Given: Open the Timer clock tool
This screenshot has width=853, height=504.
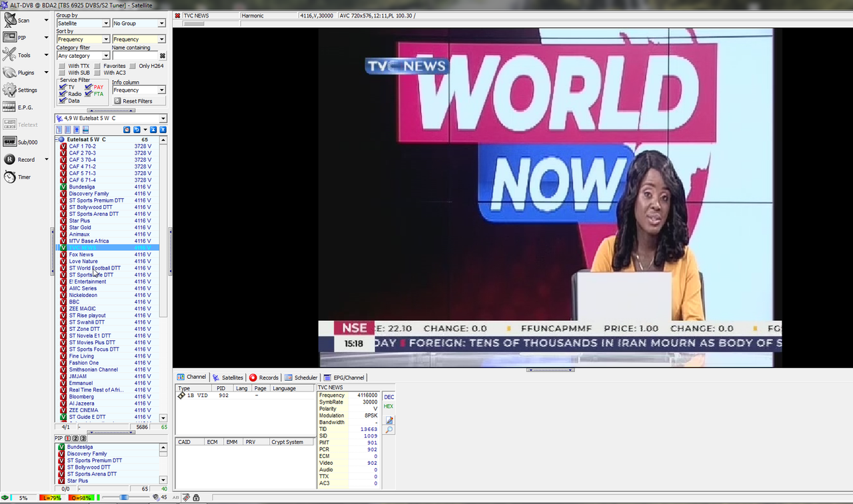Looking at the screenshot, I should coord(17,177).
